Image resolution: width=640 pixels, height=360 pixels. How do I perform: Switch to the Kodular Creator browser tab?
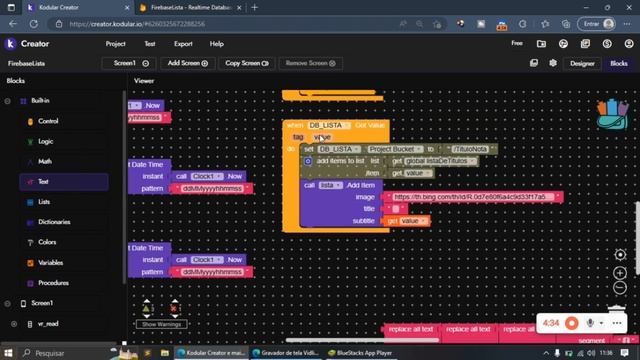78,7
